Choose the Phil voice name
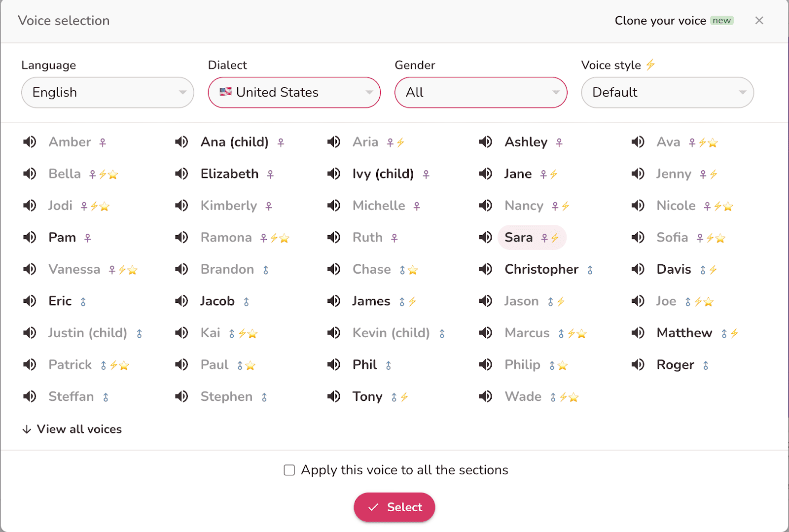This screenshot has height=532, width=789. coord(364,365)
